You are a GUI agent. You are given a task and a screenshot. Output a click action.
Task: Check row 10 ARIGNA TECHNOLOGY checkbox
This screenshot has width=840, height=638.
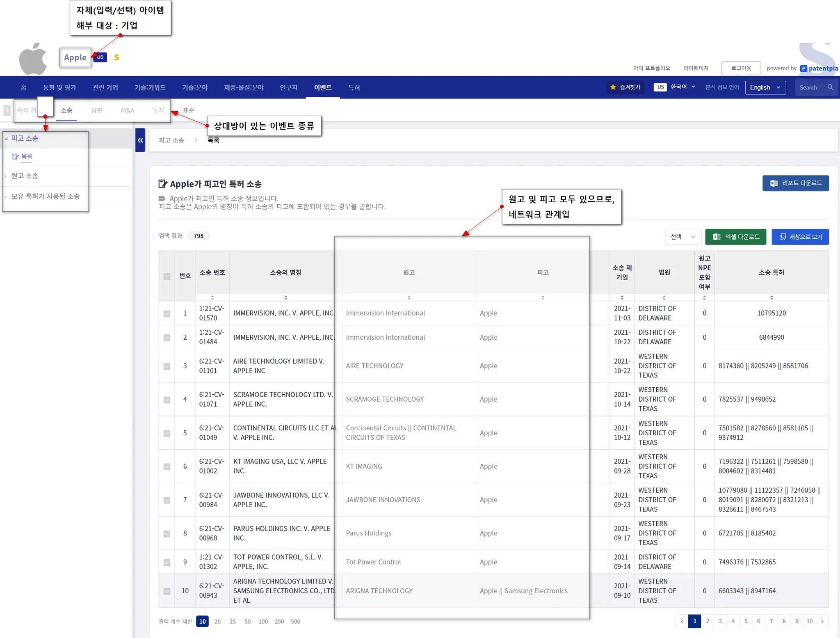[x=167, y=591]
